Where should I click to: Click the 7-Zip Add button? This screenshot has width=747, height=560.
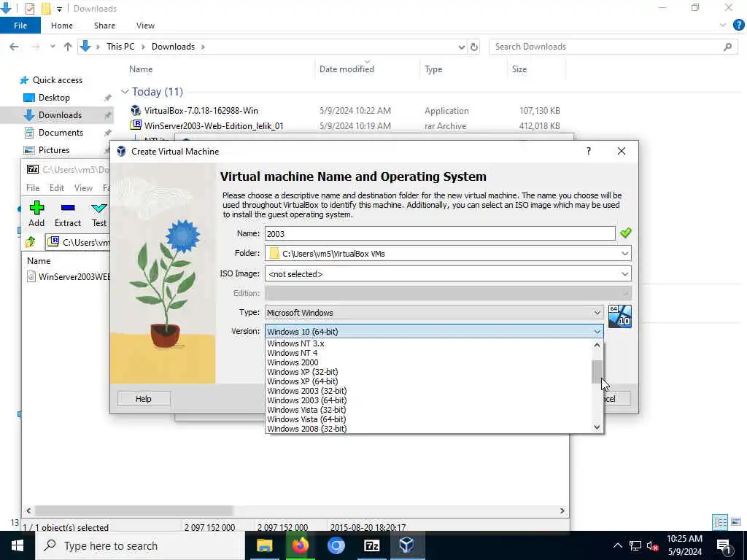point(36,214)
